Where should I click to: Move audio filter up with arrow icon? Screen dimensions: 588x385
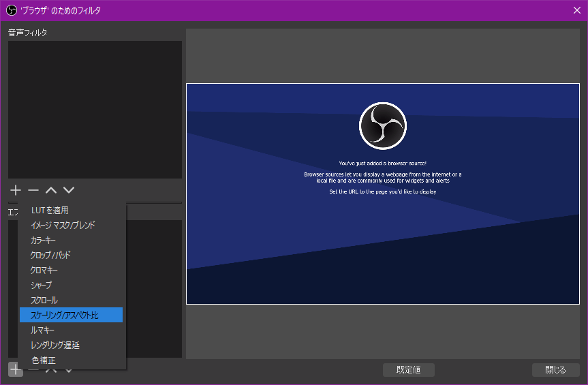51,190
